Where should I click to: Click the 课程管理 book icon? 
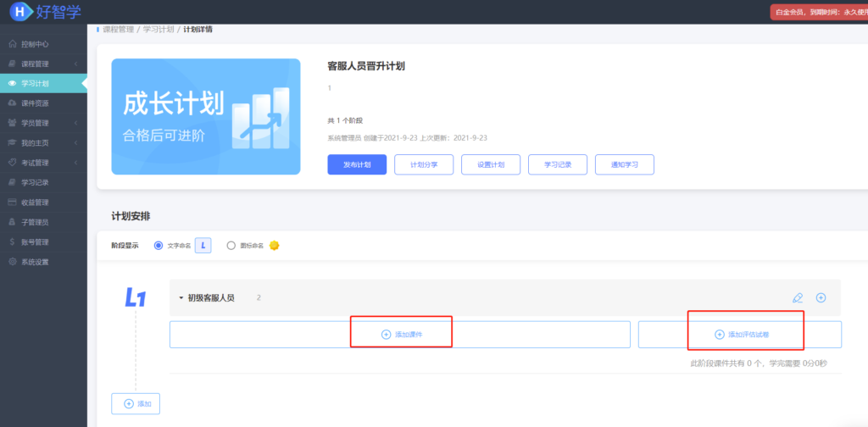tap(12, 64)
